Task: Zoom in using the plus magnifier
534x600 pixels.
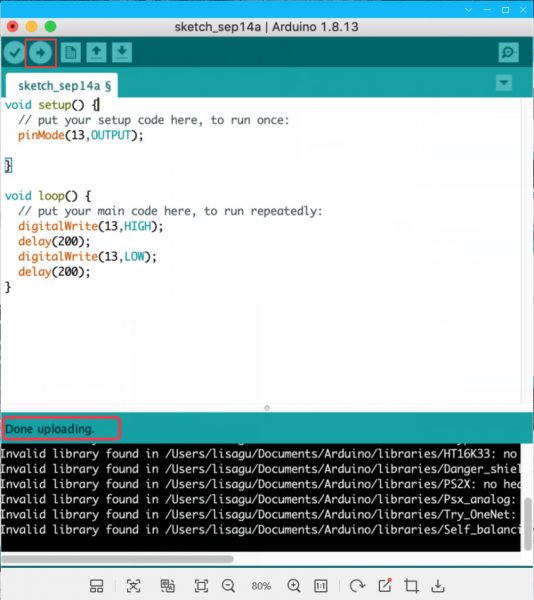Action: click(x=294, y=586)
